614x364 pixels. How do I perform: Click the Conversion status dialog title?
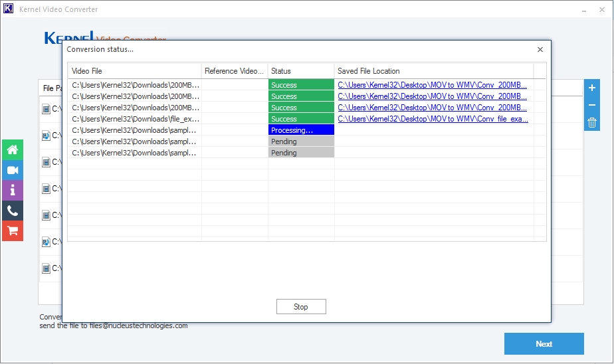[100, 49]
